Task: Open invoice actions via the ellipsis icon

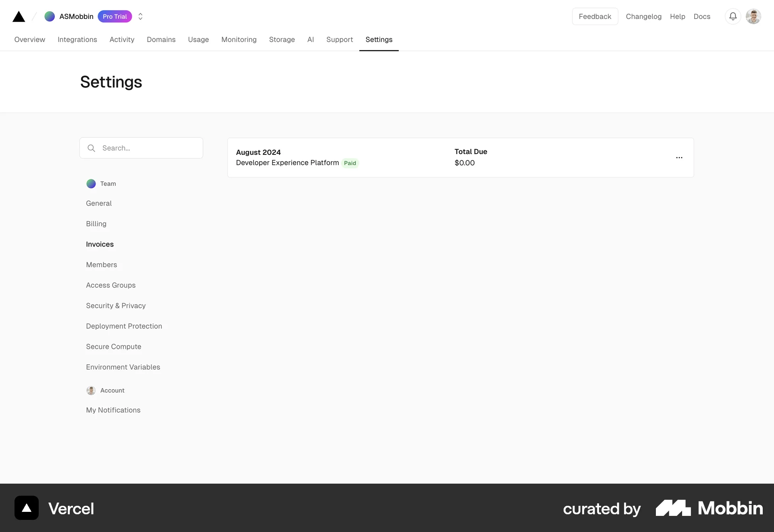Action: [679, 158]
